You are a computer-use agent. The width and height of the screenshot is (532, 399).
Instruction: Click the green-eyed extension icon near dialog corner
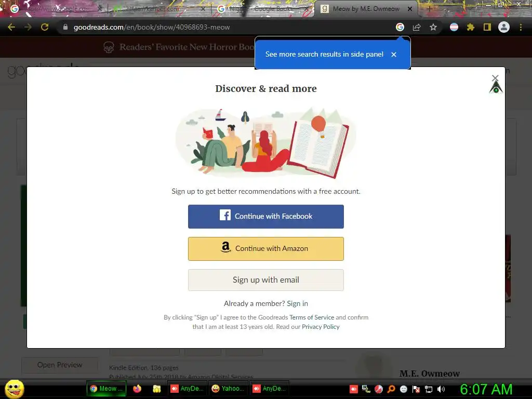coord(496,87)
